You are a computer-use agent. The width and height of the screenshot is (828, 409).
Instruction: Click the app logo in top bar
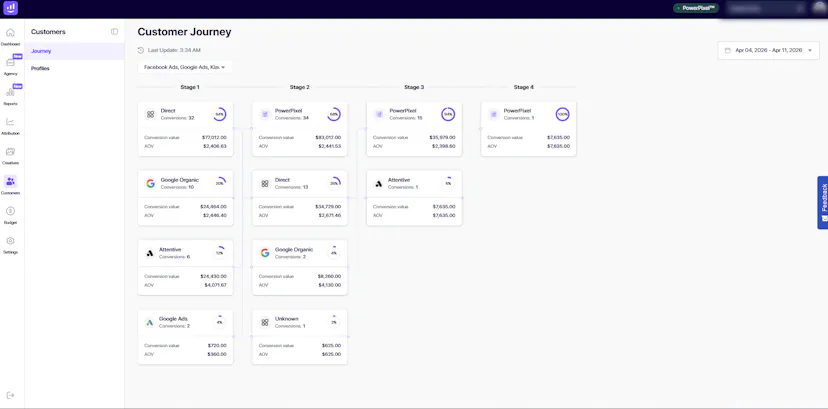tap(10, 8)
